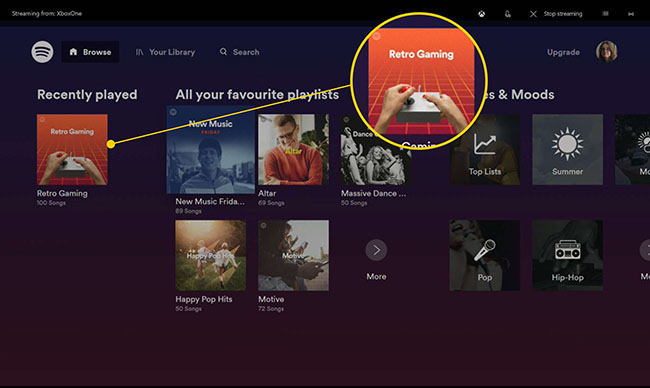Click the '69 Songs' text
Viewport: 650px width, 388px height.
point(271,203)
